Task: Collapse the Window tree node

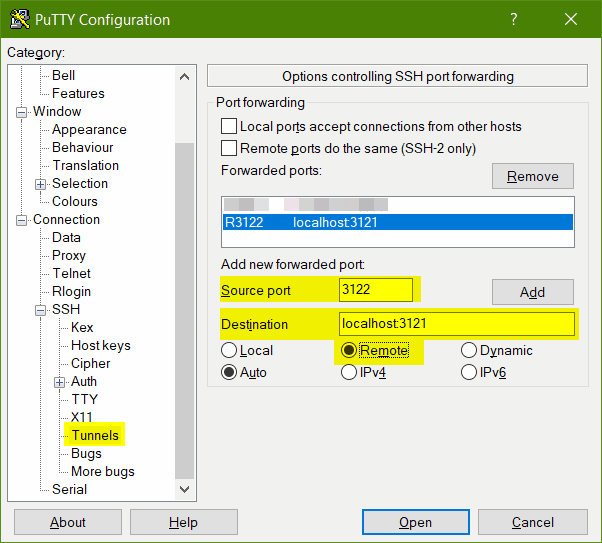Action: 21,112
